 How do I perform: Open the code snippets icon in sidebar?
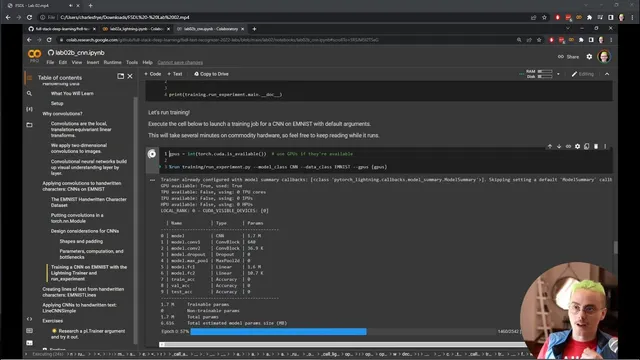point(29,319)
